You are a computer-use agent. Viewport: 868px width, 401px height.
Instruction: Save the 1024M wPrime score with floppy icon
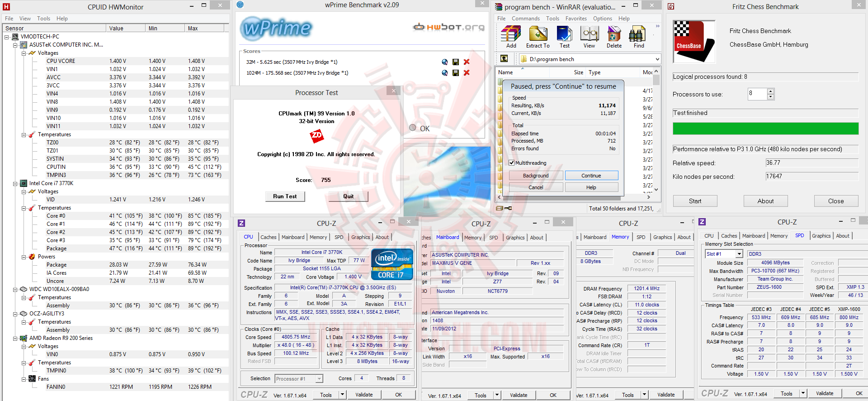point(456,73)
